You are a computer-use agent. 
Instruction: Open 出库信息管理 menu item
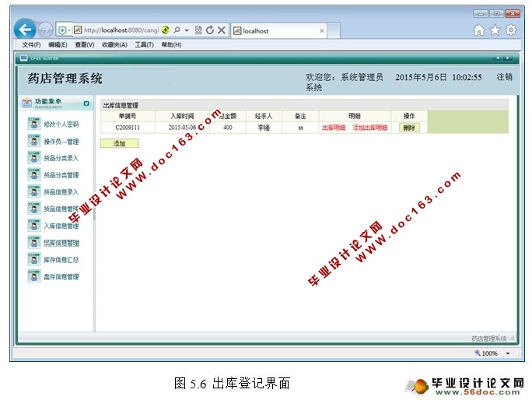point(61,243)
